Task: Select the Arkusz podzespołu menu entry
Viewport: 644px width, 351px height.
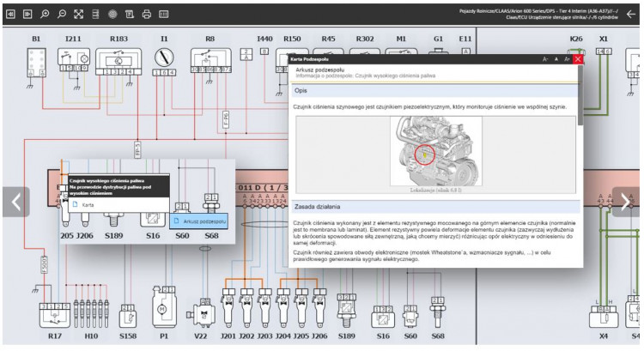Action: coord(199,221)
